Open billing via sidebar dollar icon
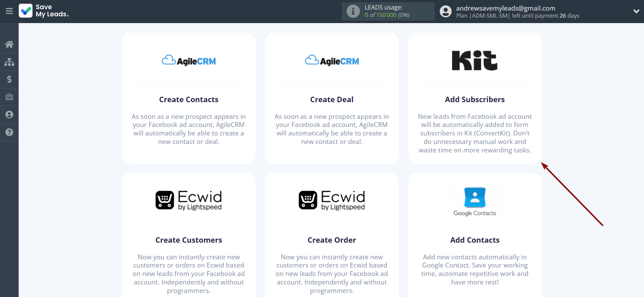The image size is (644, 297). [9, 79]
